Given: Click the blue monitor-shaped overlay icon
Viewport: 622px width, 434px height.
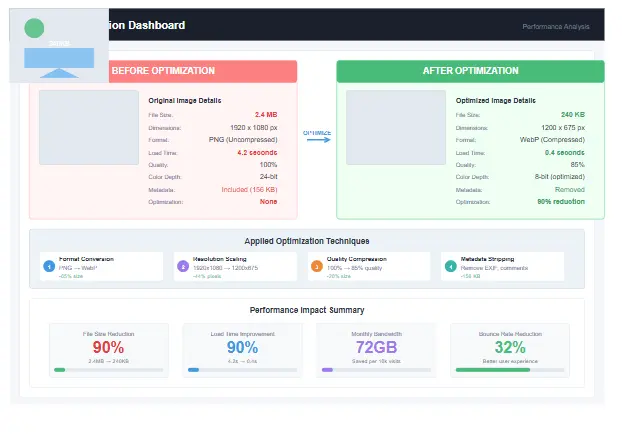Looking at the screenshot, I should coord(59,62).
